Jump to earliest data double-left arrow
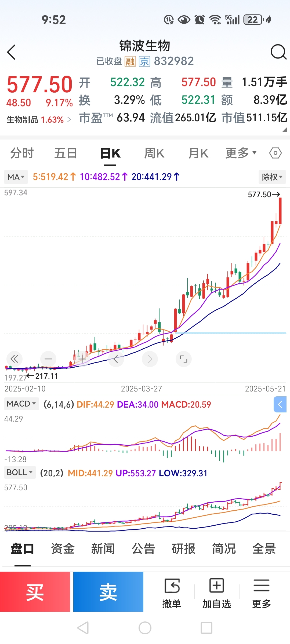Screen dimensions: 290x644 click(x=14, y=359)
